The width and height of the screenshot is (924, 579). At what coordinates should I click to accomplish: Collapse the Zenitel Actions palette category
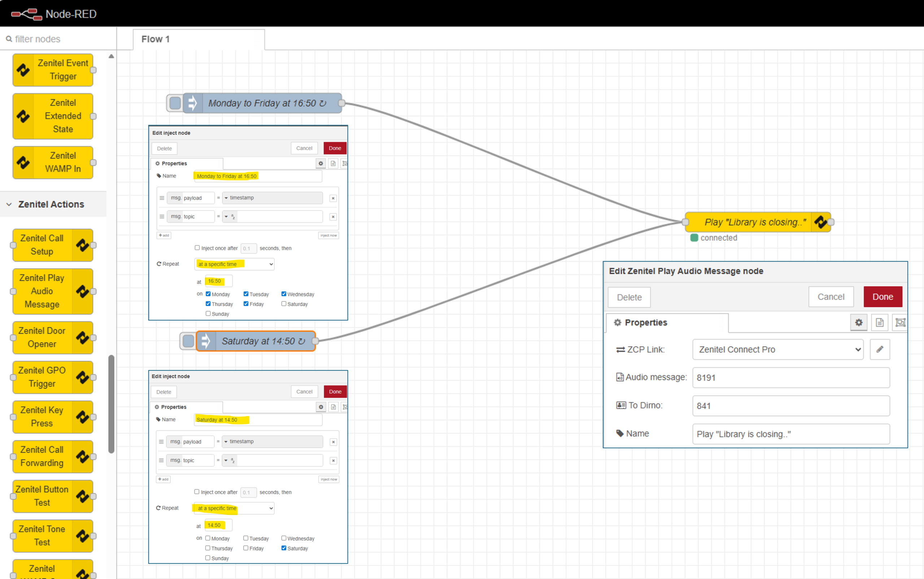coord(9,204)
